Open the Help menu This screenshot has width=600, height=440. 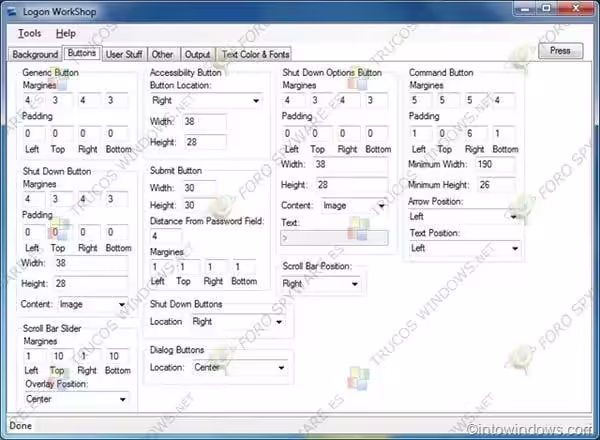pos(66,34)
